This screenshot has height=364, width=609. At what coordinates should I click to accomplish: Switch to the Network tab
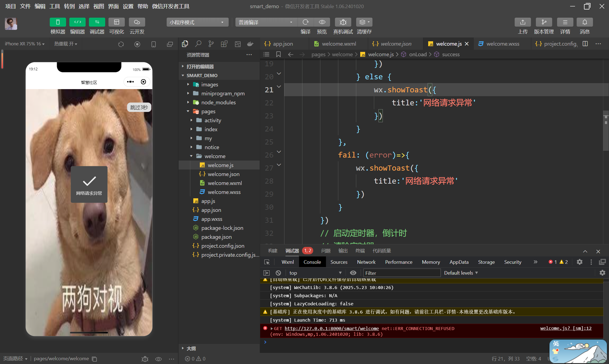click(366, 262)
